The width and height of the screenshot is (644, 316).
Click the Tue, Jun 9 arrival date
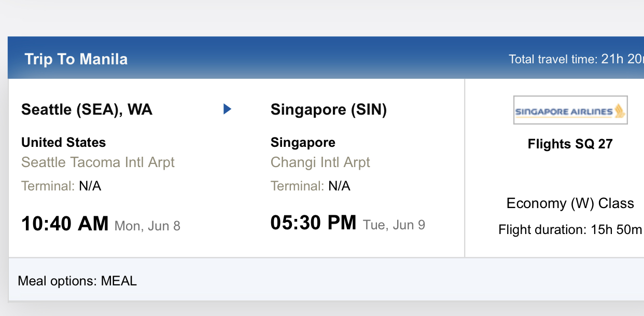coord(394,225)
